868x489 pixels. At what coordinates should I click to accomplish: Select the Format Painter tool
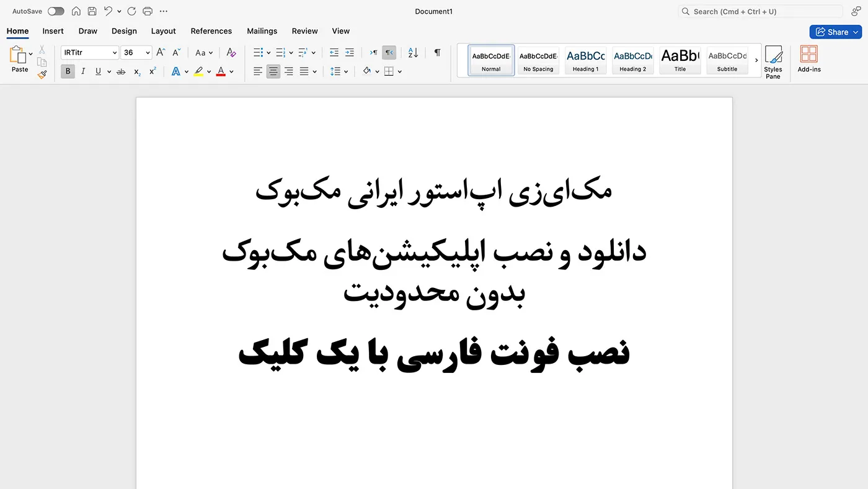point(42,74)
